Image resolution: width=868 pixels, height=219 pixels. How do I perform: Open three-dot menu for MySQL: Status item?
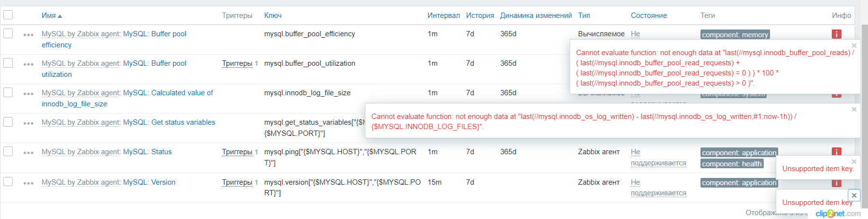click(28, 153)
